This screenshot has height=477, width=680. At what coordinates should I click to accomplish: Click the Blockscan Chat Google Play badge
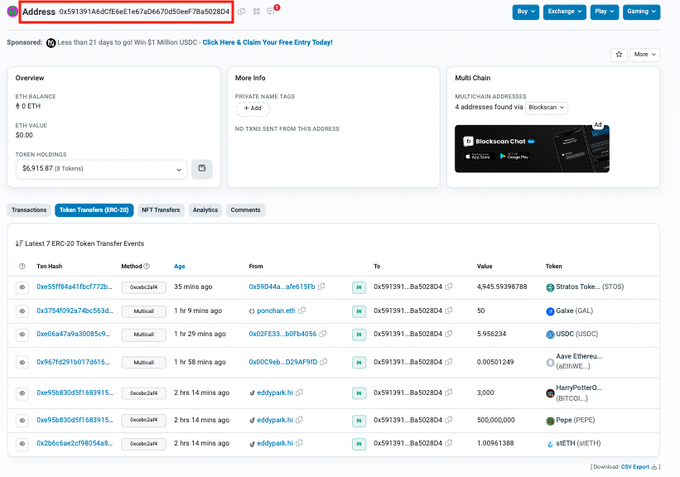[514, 157]
